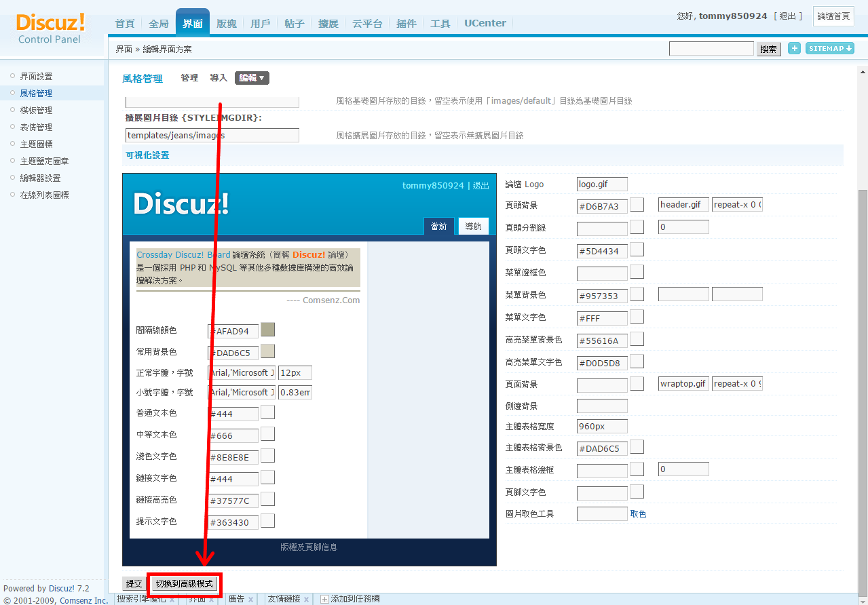This screenshot has width=868, height=605.
Task: Open 主題鑒定圖章 in the sidebar
Action: click(45, 161)
